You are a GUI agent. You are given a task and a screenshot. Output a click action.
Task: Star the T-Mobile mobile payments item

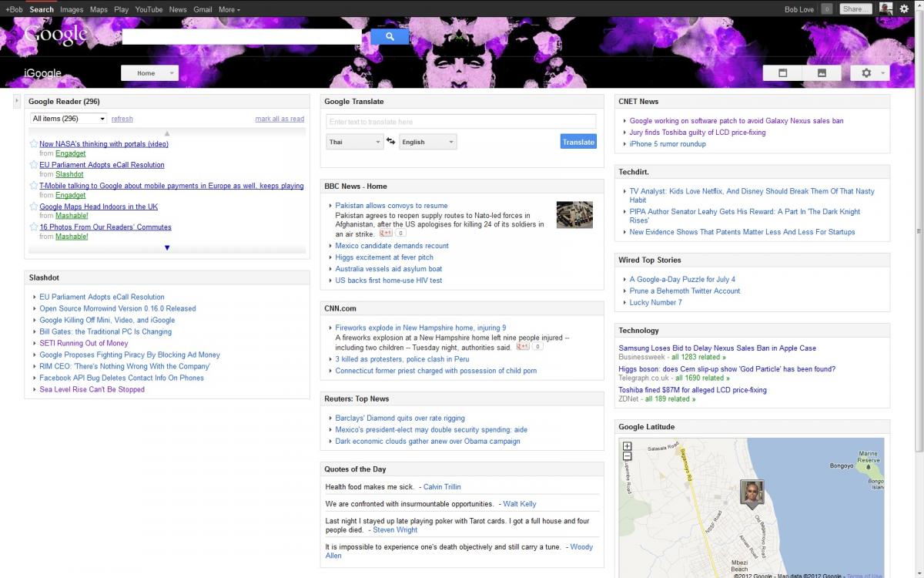tap(33, 185)
